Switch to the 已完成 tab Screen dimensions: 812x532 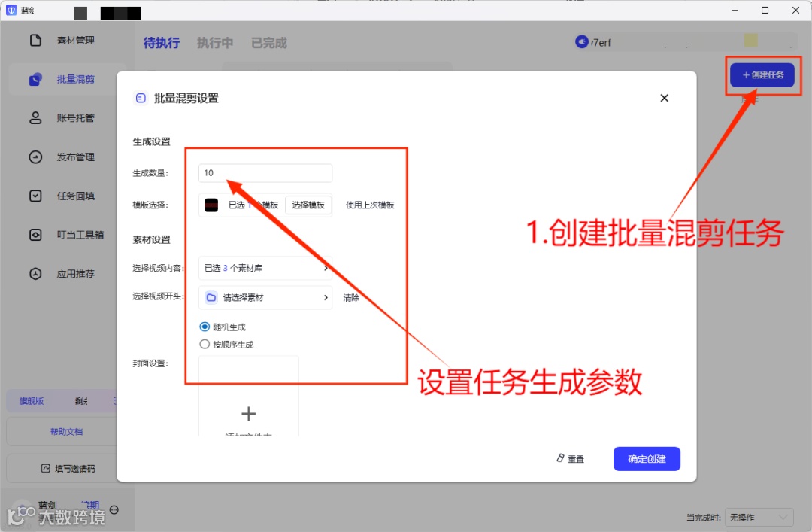(268, 43)
